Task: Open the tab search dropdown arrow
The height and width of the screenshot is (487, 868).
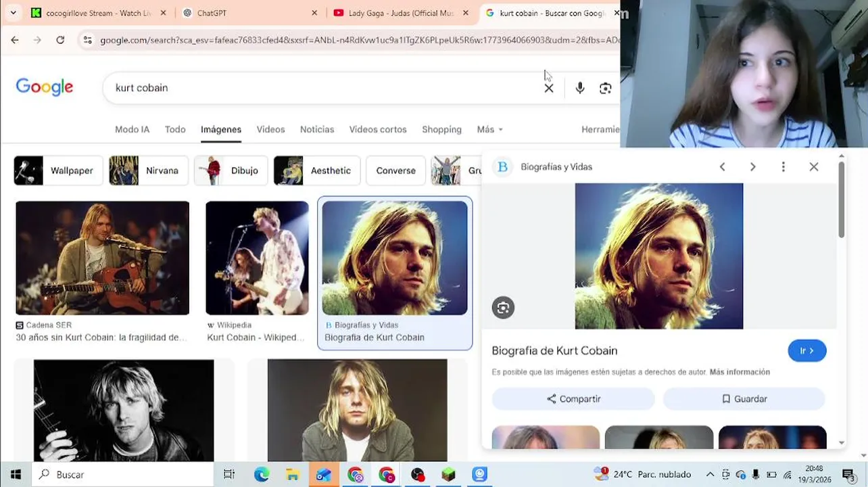Action: (13, 13)
